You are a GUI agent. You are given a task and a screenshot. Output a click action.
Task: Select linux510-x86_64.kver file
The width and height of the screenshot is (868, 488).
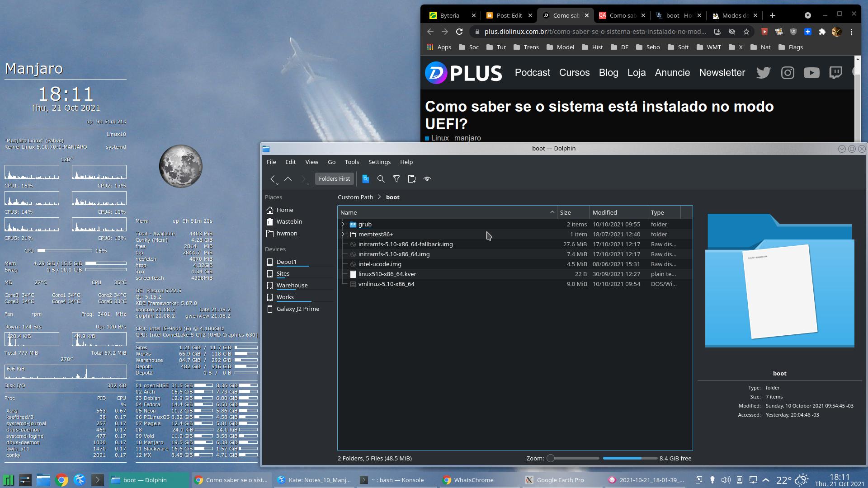pos(387,274)
